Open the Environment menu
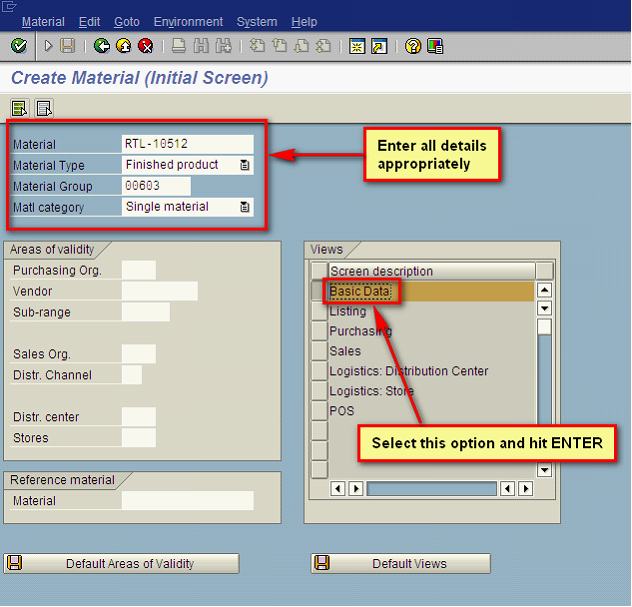This screenshot has height=607, width=632. coord(189,21)
